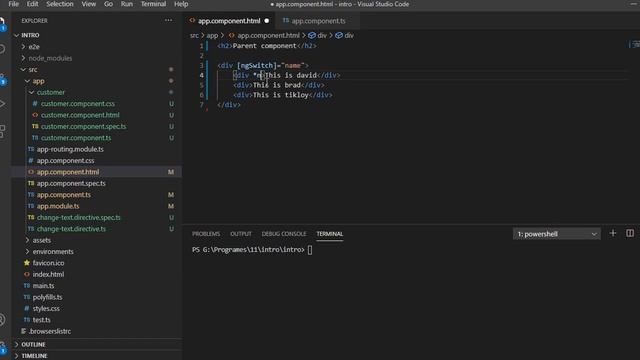The image size is (640, 360).
Task: Click the last 'div' breadcrumb item
Action: point(349,36)
